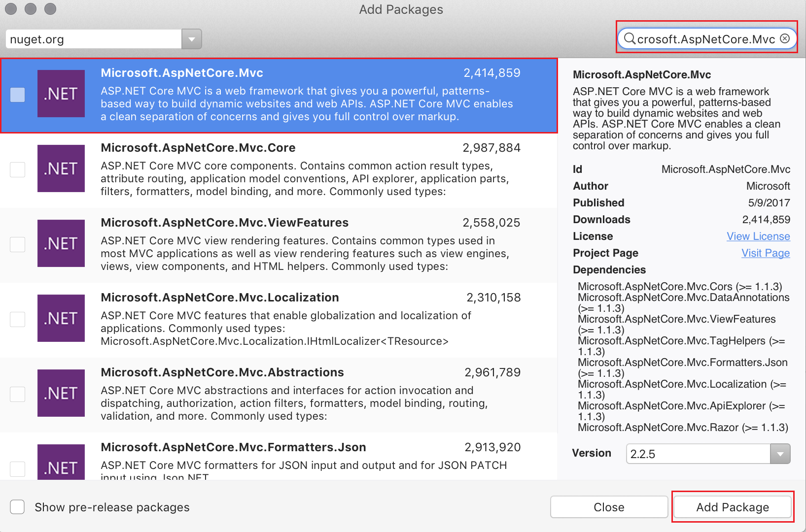Check the Mvc.Localization package checkbox
Image resolution: width=806 pixels, height=532 pixels.
tap(18, 319)
